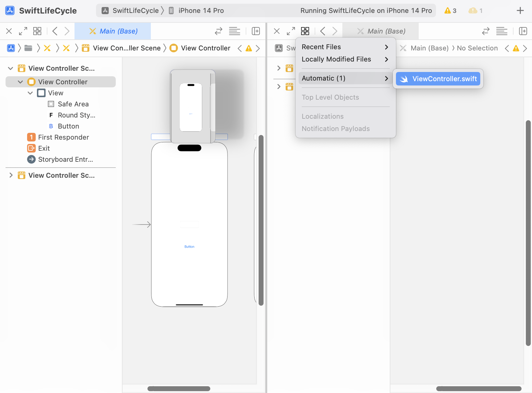
Task: Choose the iPhone 14 Pro run destination
Action: click(x=196, y=10)
